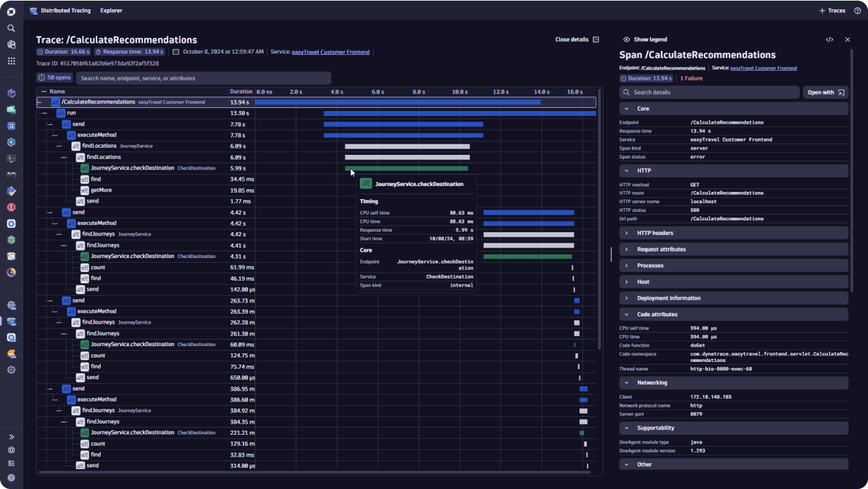Toggle Close details panel button
The width and height of the screenshot is (868, 489).
pos(577,40)
